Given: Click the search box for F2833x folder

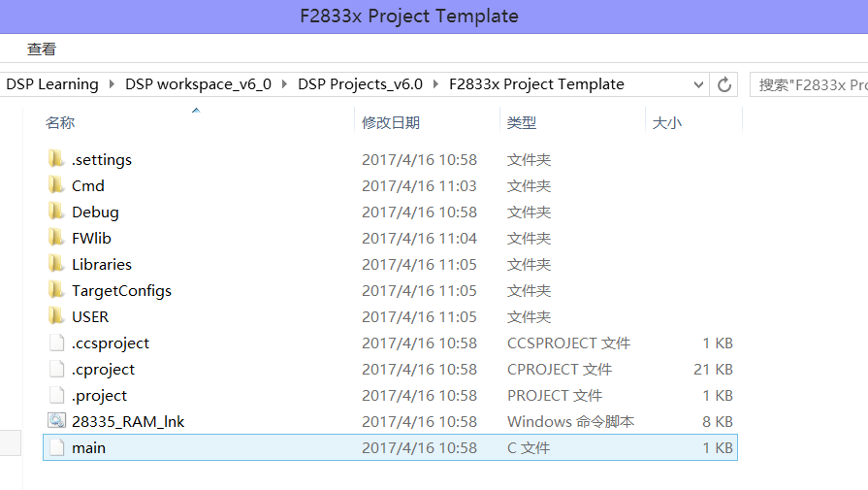Looking at the screenshot, I should pyautogui.click(x=810, y=84).
